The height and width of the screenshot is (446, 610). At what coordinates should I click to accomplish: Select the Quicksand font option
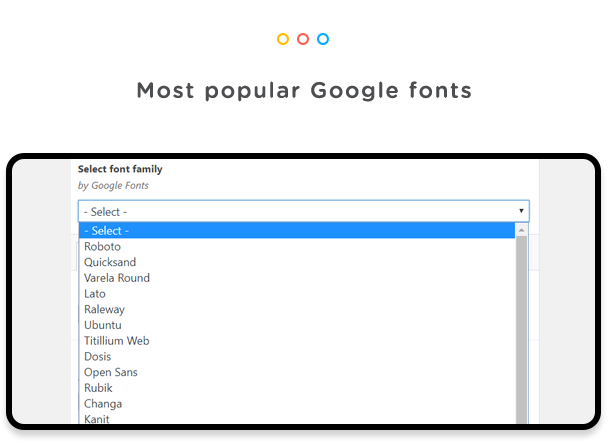(x=297, y=262)
